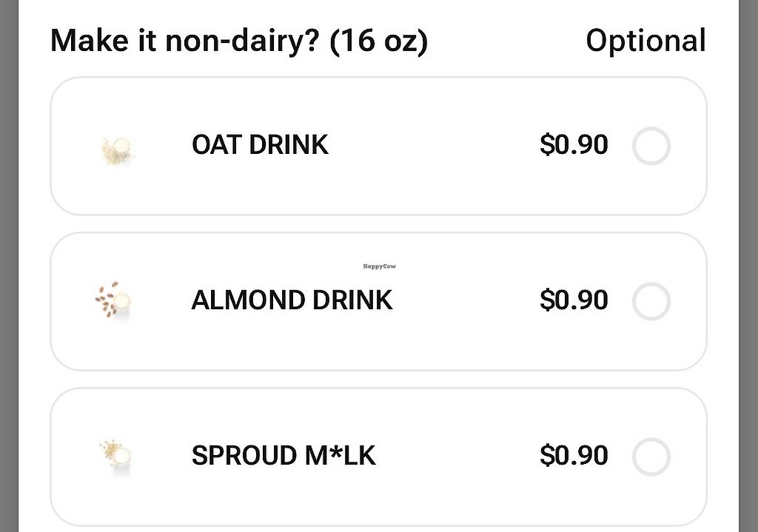
Task: Click the "Optional" label
Action: point(645,41)
